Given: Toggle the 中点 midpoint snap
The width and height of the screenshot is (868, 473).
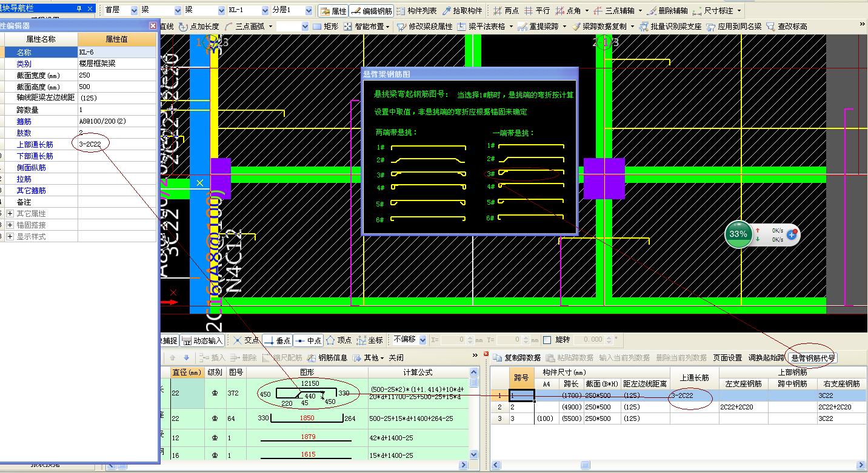Looking at the screenshot, I should tap(308, 340).
